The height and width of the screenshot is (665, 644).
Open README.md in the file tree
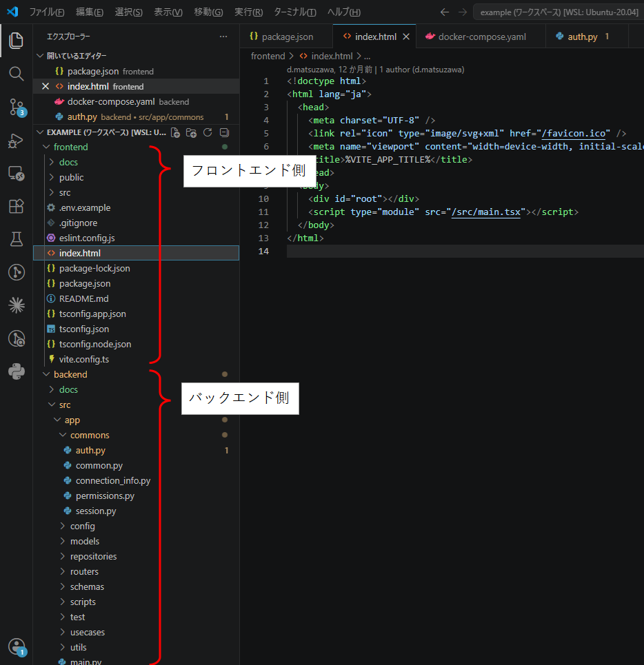(x=83, y=299)
